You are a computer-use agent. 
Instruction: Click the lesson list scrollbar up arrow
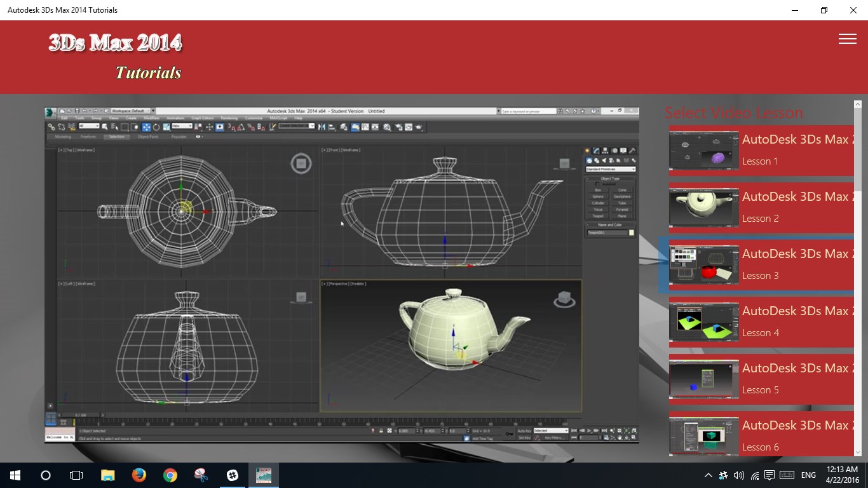857,104
